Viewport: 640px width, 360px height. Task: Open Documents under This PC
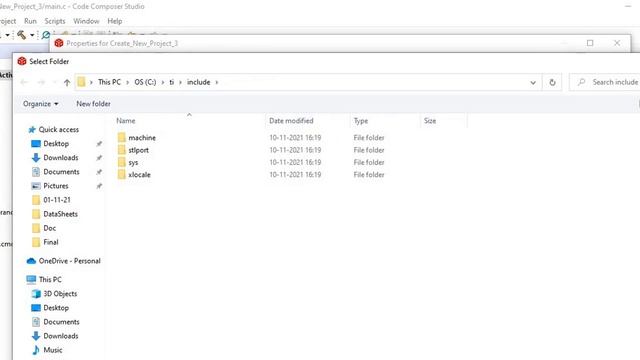(61, 322)
